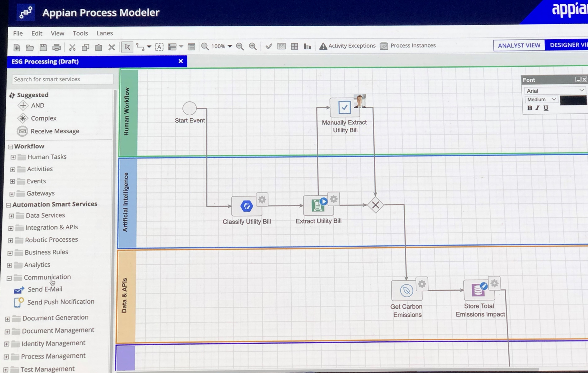Pick the Send Push Notification service
Image resolution: width=588 pixels, height=373 pixels.
(x=61, y=302)
